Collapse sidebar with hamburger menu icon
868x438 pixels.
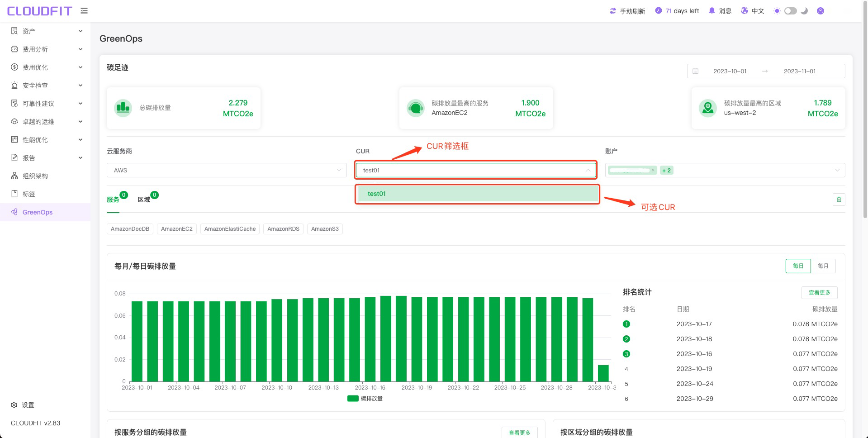(84, 10)
